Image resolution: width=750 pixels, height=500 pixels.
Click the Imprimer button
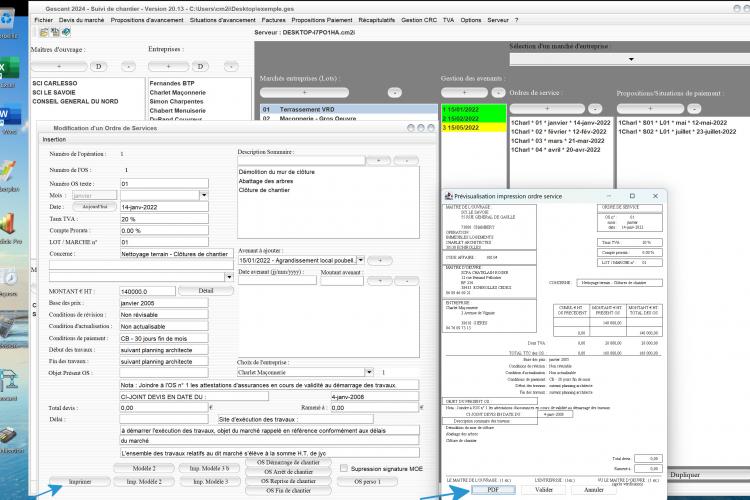80,482
